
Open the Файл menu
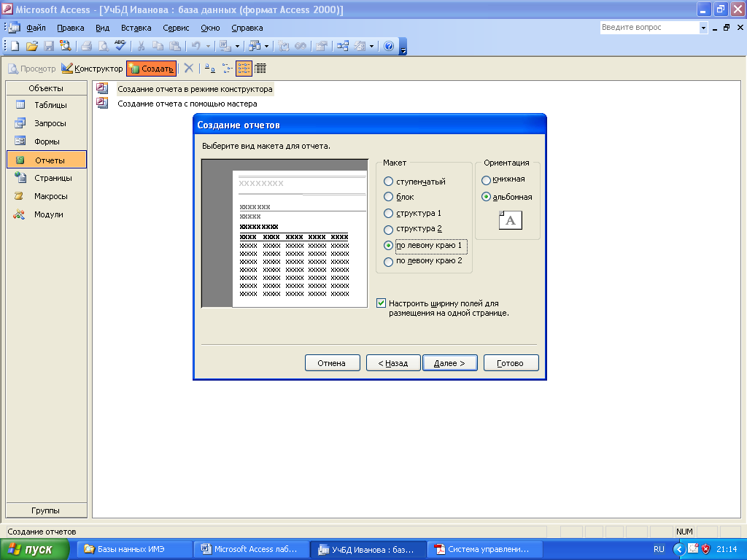[36, 28]
